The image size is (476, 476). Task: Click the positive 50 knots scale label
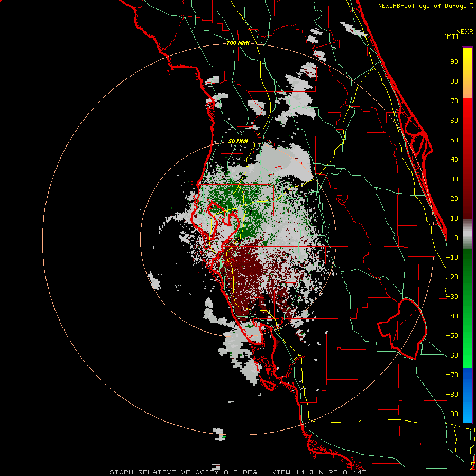coord(454,140)
